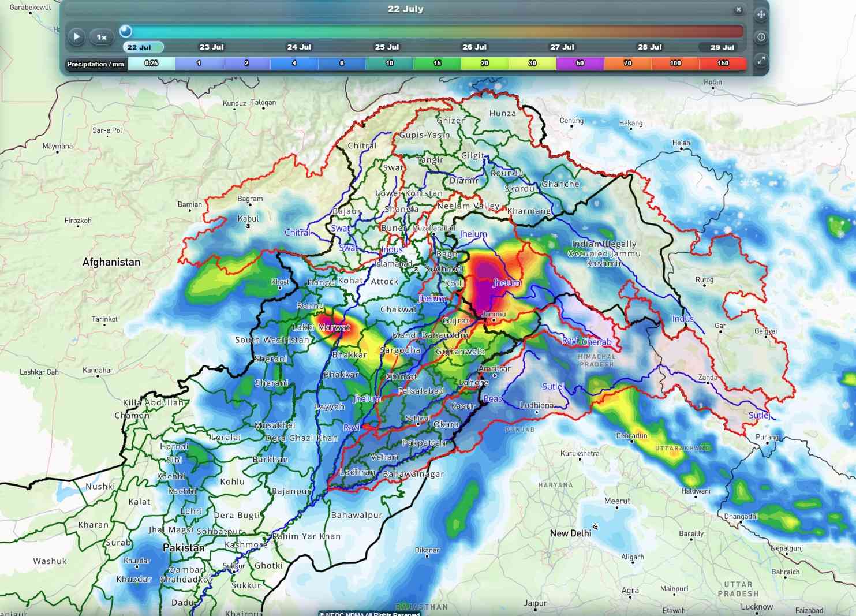
Task: Select the 24 Jul timeline marker
Action: pos(299,47)
